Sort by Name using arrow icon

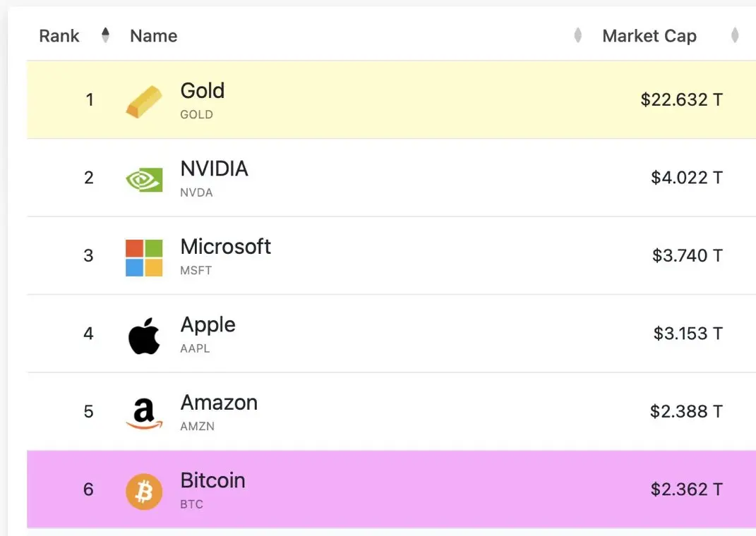pos(577,35)
